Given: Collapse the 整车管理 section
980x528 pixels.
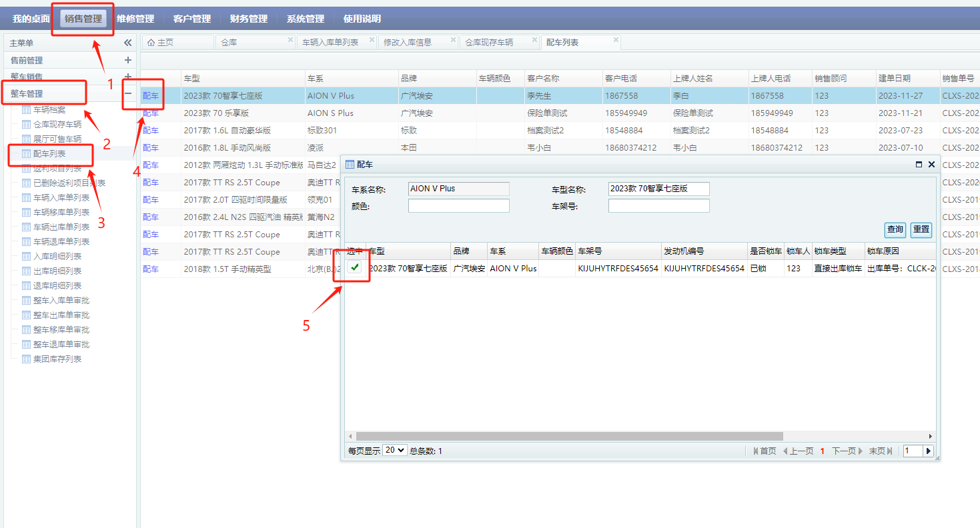Looking at the screenshot, I should tap(128, 94).
